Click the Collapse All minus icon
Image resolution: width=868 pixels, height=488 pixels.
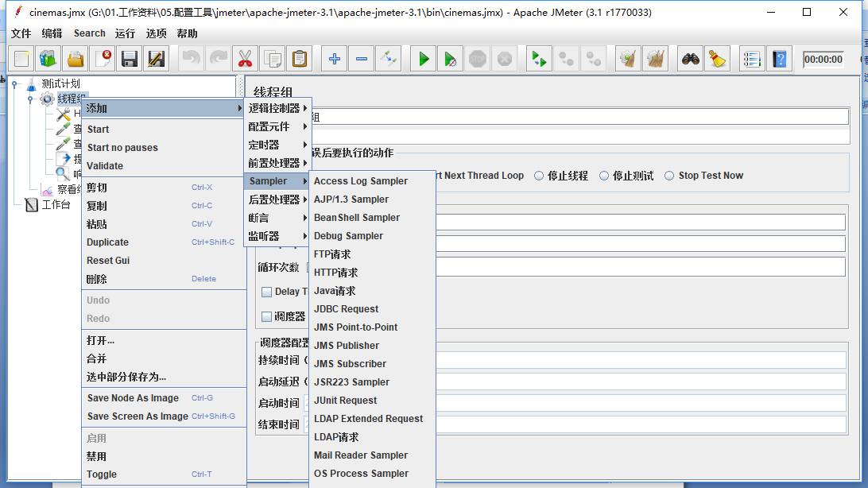coord(362,59)
